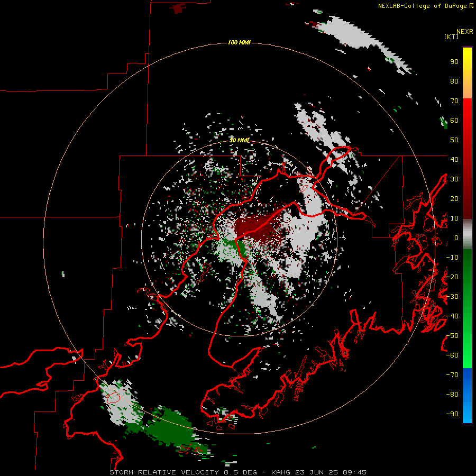Click the [KT] units label
This screenshot has width=476, height=476.
[x=451, y=36]
